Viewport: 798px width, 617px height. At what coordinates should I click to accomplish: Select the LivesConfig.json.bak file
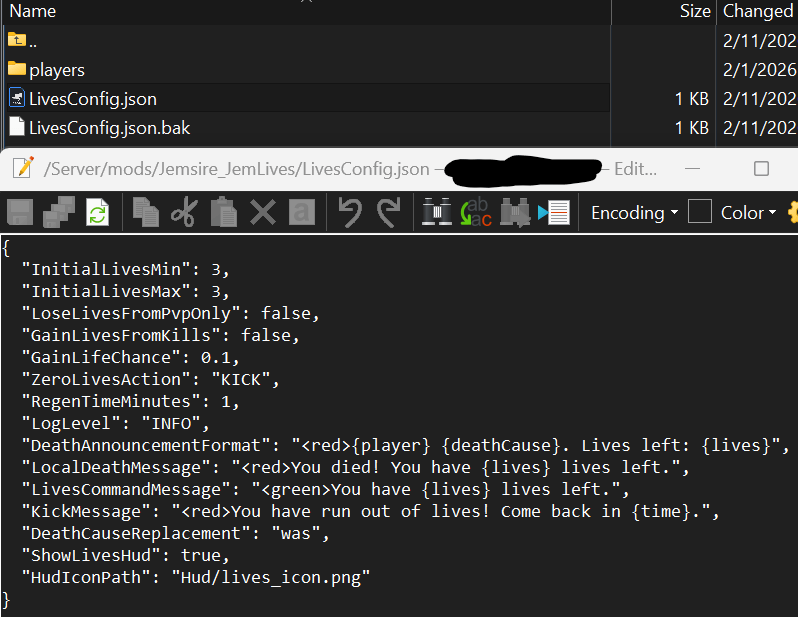(306, 127)
